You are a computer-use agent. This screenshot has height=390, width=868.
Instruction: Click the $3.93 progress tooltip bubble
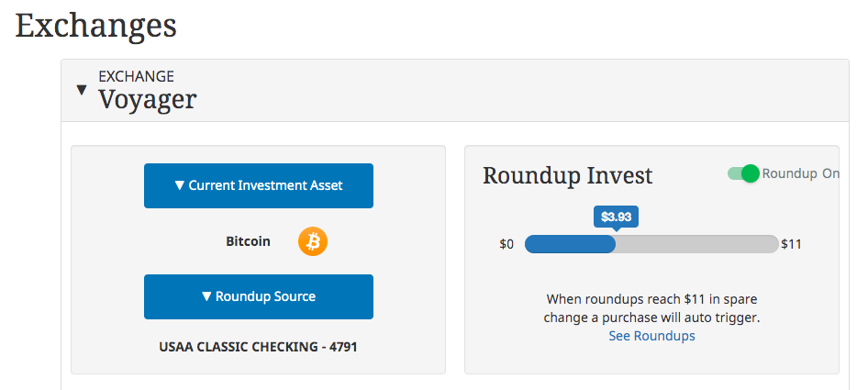click(616, 216)
